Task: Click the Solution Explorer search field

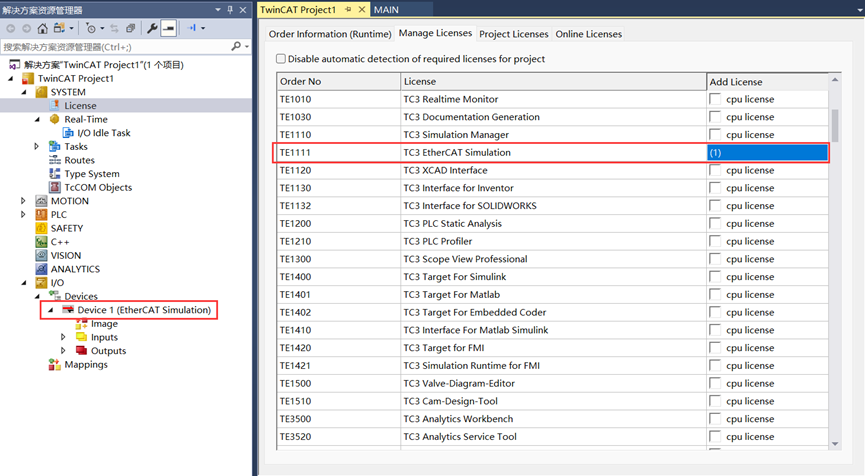Action: pos(115,47)
